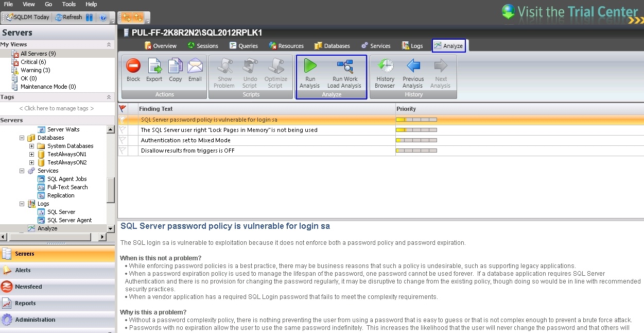The image size is (644, 333).
Task: Sort by the Finding Text column header
Action: 266,109
